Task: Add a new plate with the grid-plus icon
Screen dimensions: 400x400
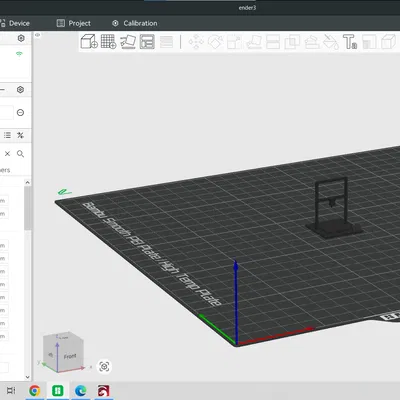Action: click(x=108, y=42)
